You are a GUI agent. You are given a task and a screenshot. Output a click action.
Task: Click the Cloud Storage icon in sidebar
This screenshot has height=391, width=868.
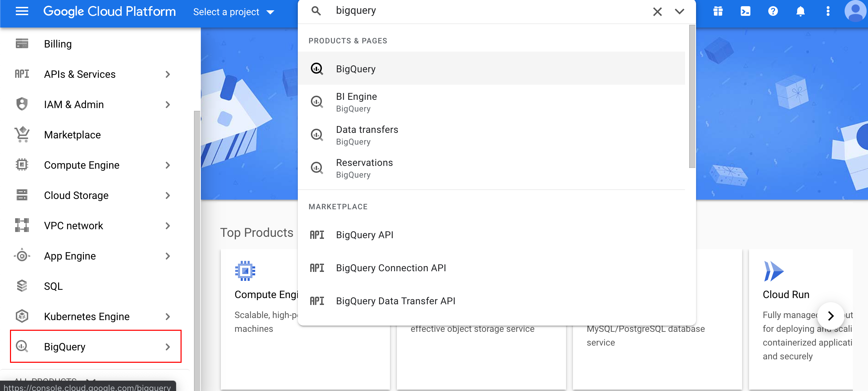pyautogui.click(x=22, y=195)
